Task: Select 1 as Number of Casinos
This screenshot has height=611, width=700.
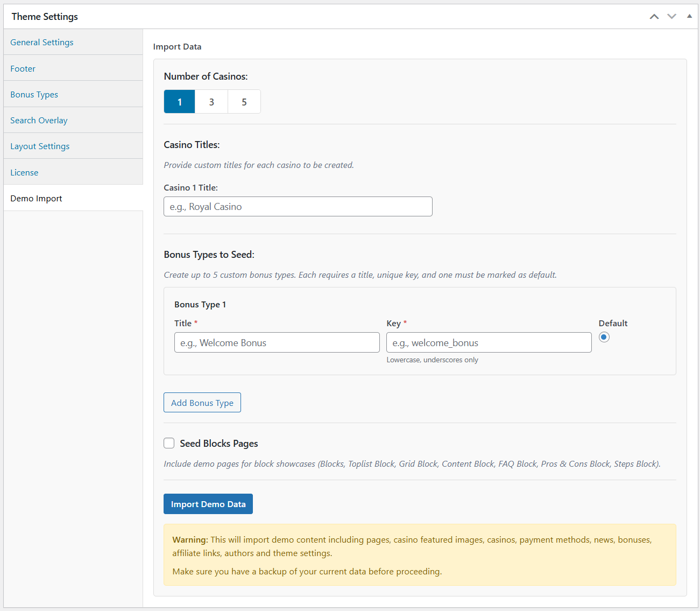Action: coord(179,101)
